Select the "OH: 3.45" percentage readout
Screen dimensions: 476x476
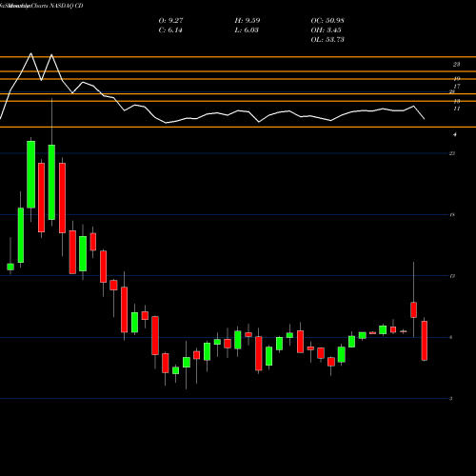point(326,30)
